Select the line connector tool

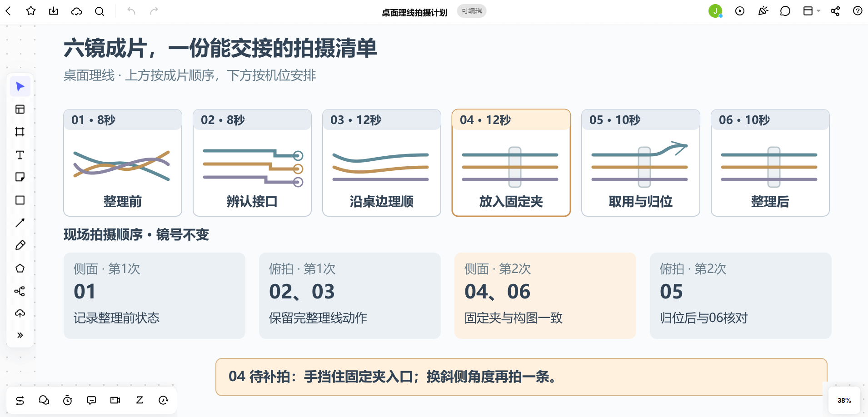click(20, 223)
